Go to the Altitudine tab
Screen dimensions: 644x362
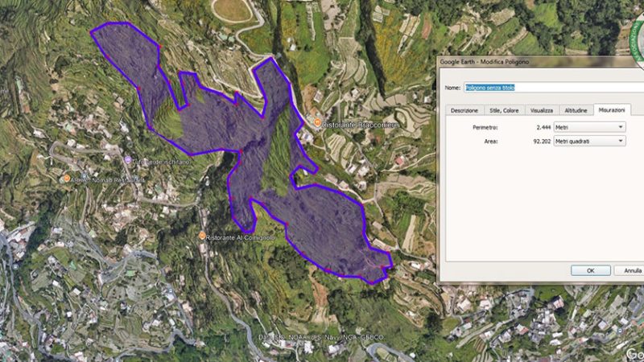pyautogui.click(x=576, y=110)
